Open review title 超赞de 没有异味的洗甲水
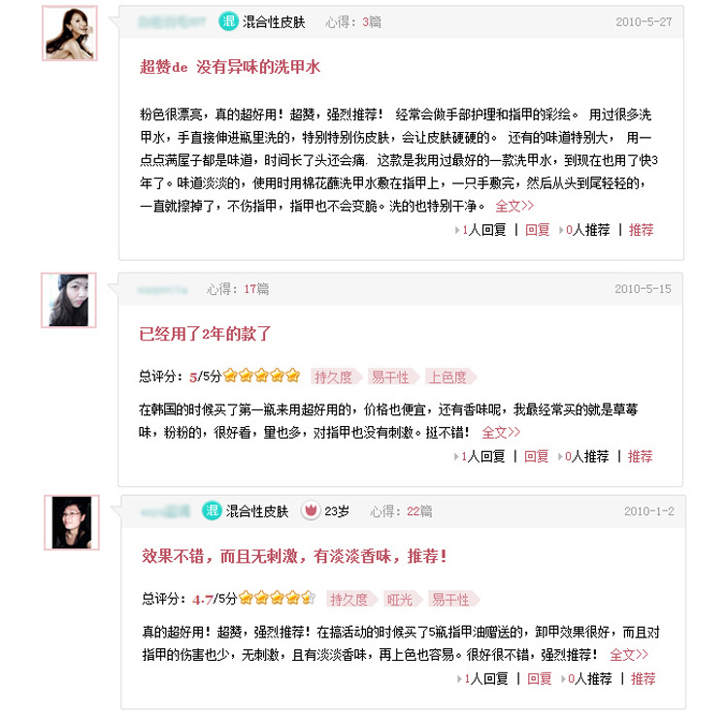This screenshot has height=719, width=728. coord(230,67)
